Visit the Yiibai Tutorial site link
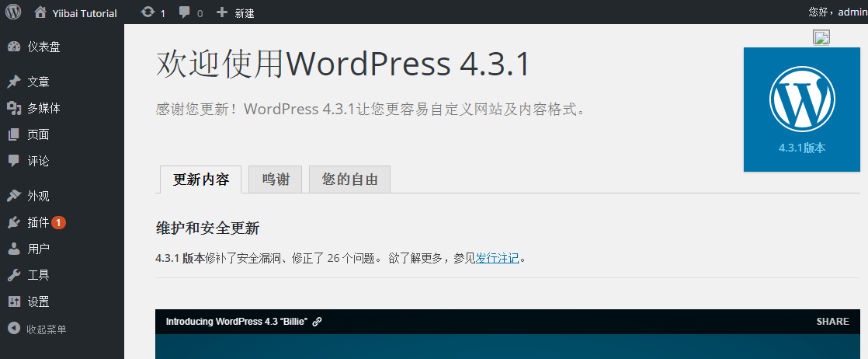 click(x=84, y=13)
